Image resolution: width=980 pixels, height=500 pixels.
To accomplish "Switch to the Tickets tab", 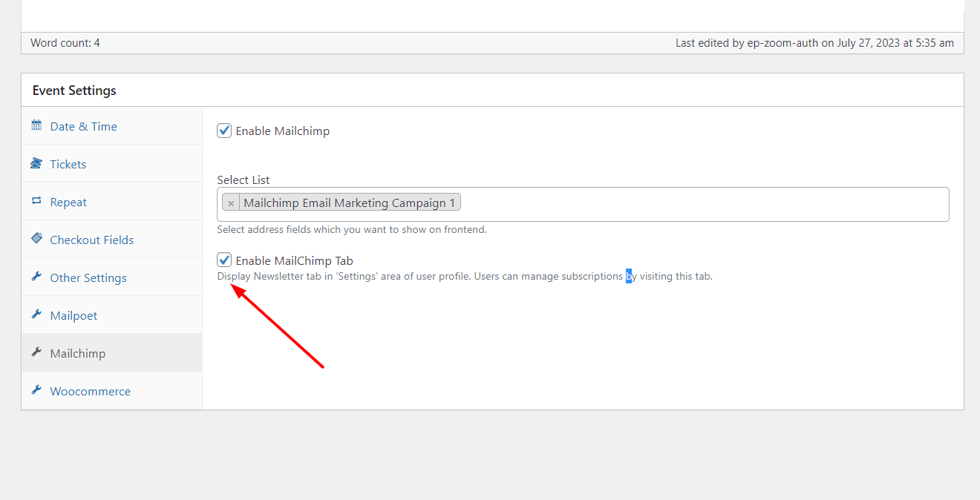I will click(68, 165).
